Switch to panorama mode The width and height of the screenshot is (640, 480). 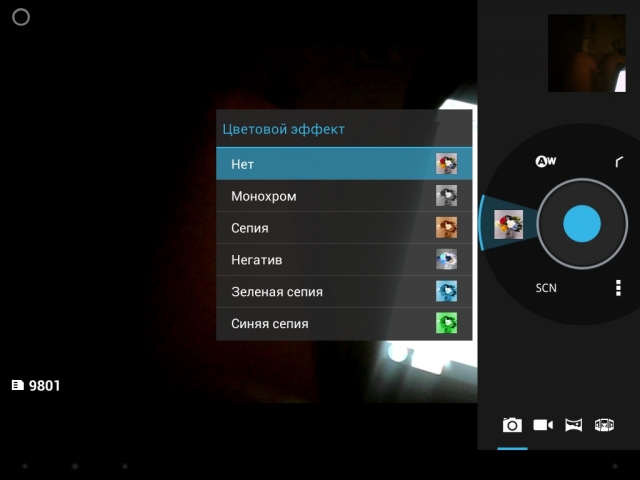point(573,425)
